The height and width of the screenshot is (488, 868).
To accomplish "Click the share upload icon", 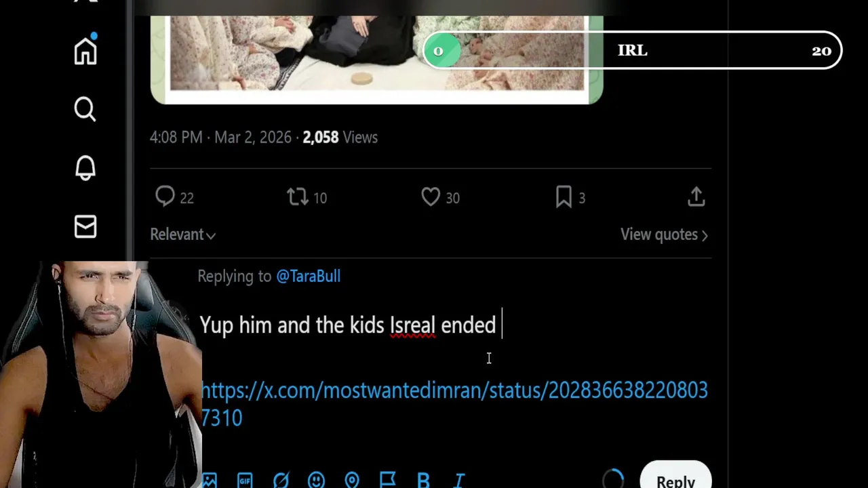I will [696, 197].
